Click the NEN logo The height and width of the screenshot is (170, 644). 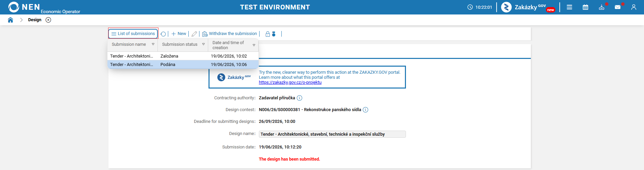pos(24,7)
